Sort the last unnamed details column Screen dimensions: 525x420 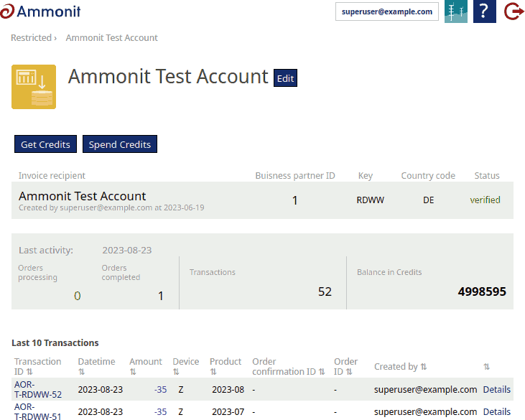[486, 367]
